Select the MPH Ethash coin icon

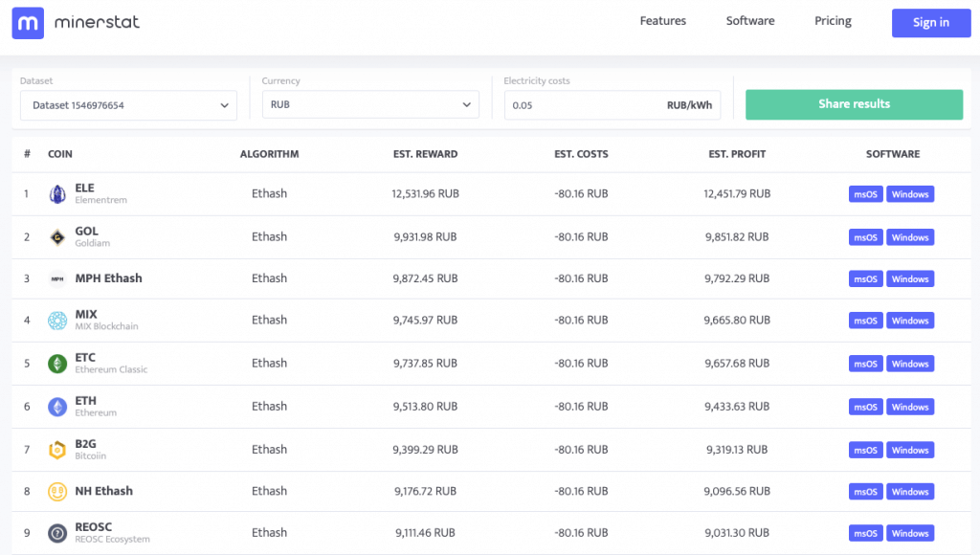tap(57, 278)
